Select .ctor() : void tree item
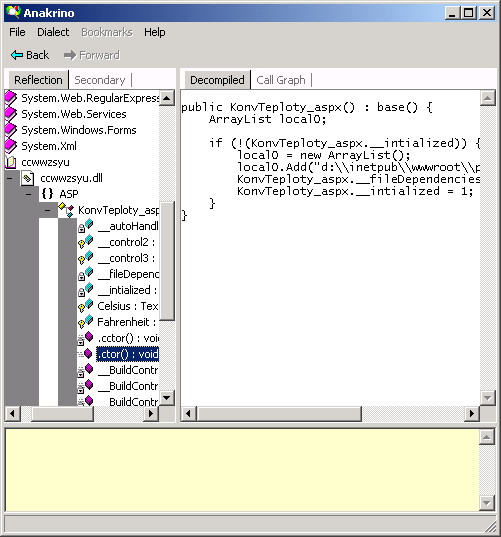 (x=127, y=354)
